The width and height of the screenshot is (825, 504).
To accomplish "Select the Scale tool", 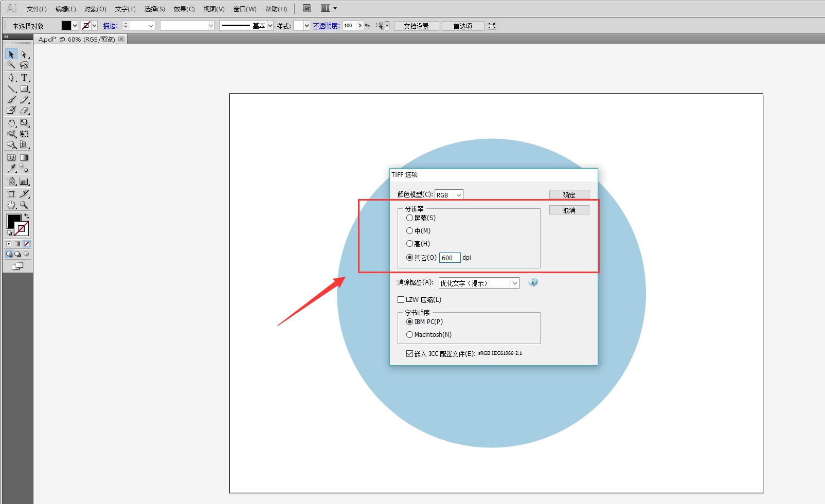I will point(24,123).
